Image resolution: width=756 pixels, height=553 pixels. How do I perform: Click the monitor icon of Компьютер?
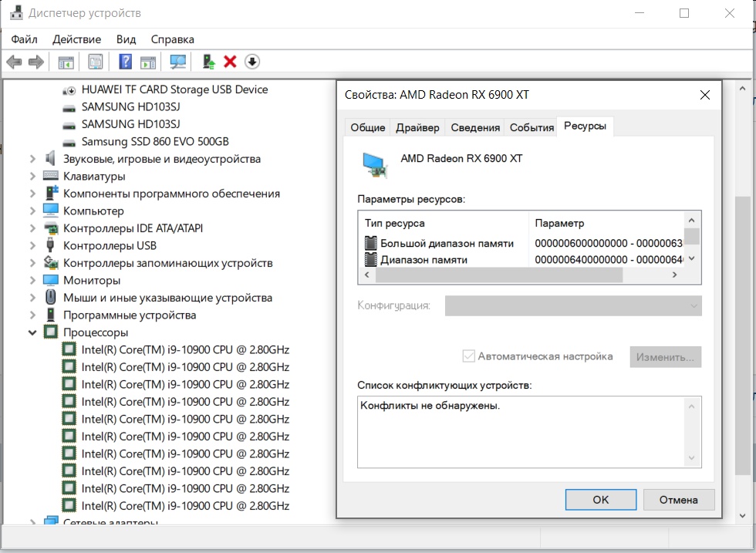pos(51,211)
